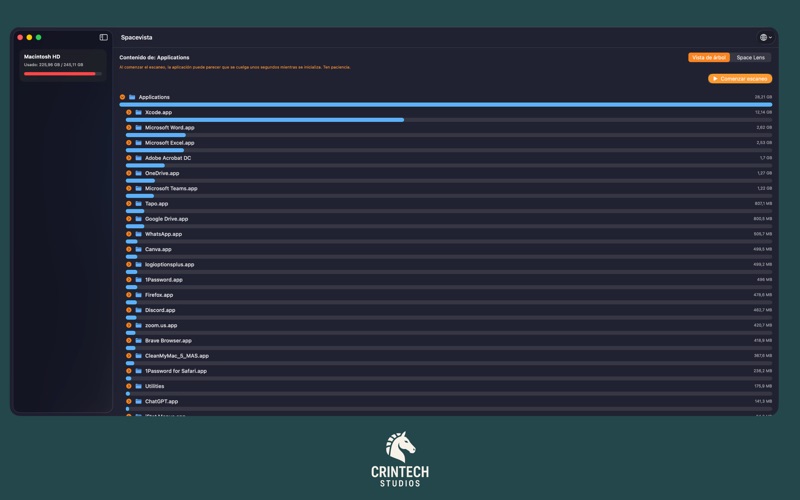This screenshot has width=800, height=500.
Task: Toggle the sidebar panel icon
Action: click(104, 37)
